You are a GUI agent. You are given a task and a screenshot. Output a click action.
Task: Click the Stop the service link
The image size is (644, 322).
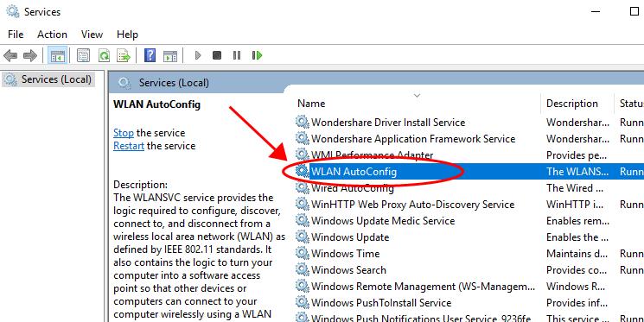(x=124, y=133)
